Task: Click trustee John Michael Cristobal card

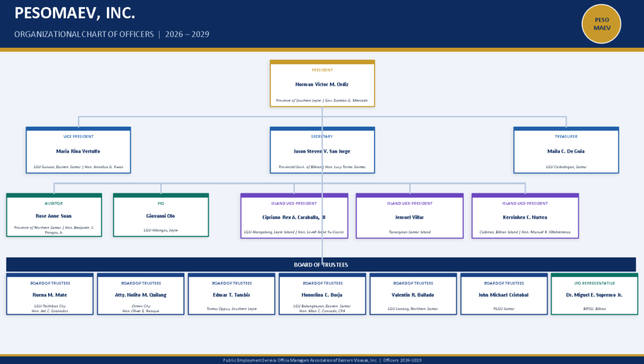Action: coord(504,294)
